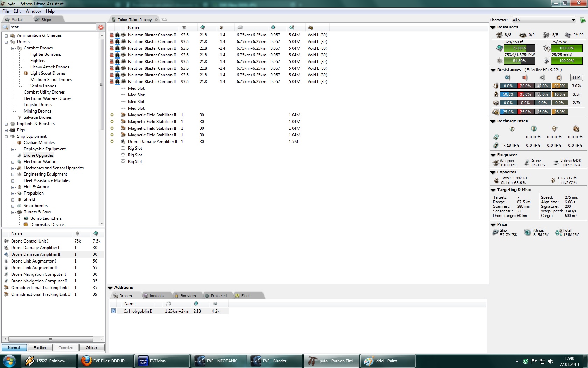Toggle the Normal meta filter button
The width and height of the screenshot is (588, 368).
pos(14,348)
